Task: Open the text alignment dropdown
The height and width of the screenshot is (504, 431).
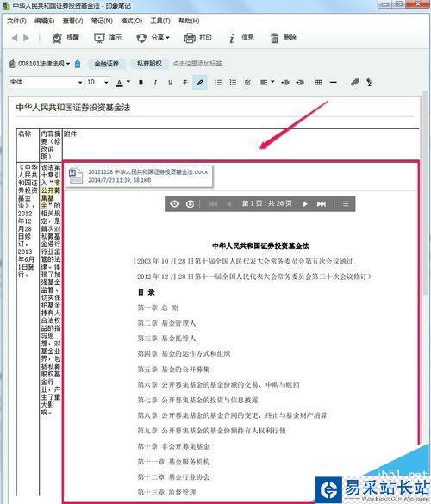Action: (x=267, y=83)
